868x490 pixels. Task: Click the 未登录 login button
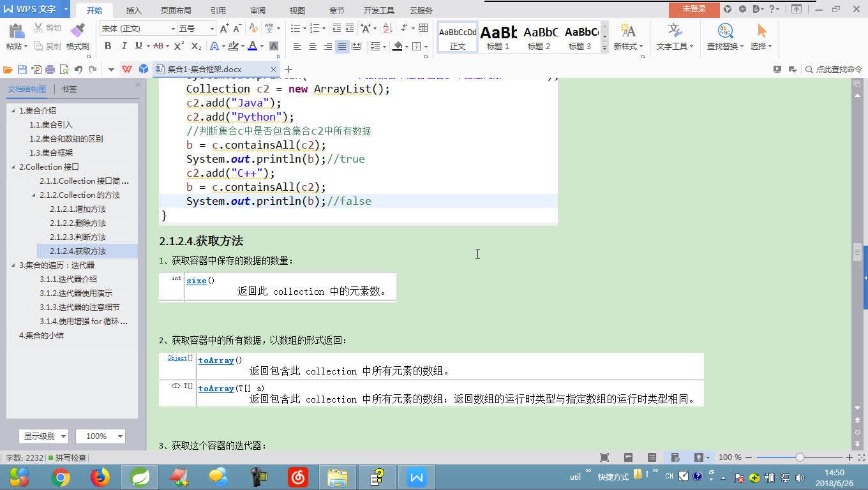[x=694, y=9]
